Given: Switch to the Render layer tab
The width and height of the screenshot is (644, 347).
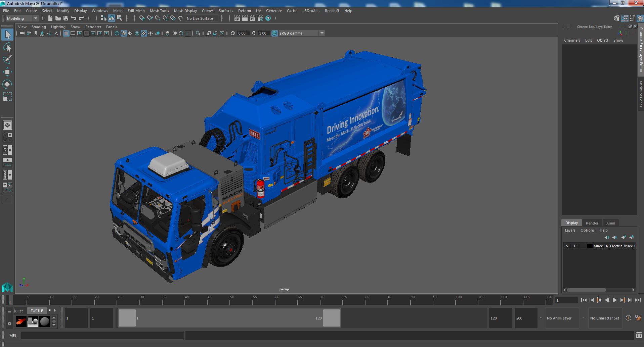Looking at the screenshot, I should pyautogui.click(x=592, y=223).
